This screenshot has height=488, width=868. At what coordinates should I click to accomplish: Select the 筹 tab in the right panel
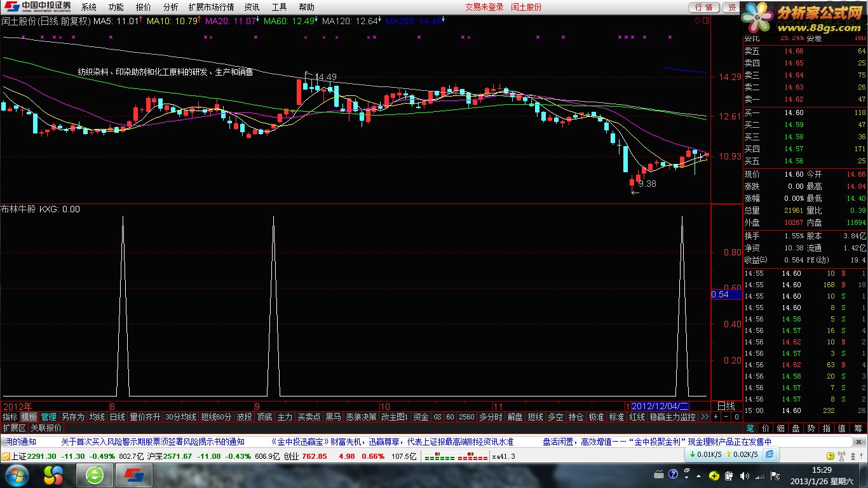click(858, 428)
